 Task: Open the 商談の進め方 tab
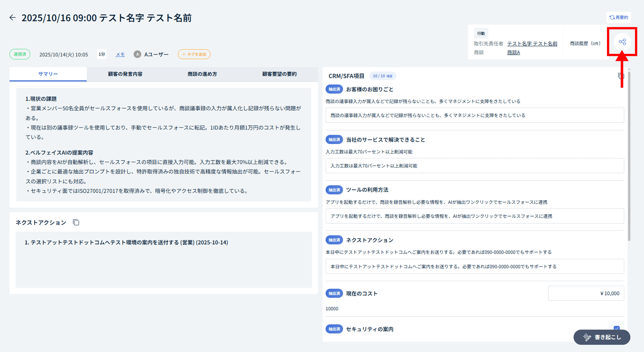(x=202, y=74)
